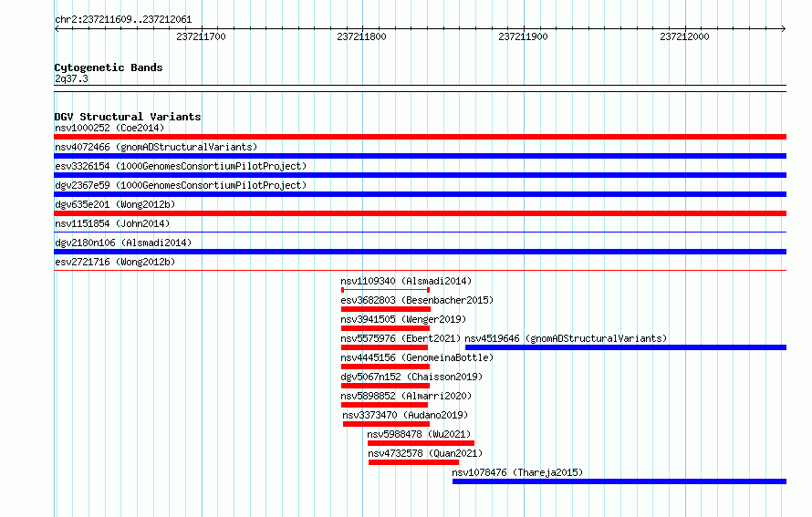Viewport: 812px width, 517px height.
Task: Open nsv1109340 (Alsmadi2014) variant label
Action: pyautogui.click(x=406, y=281)
